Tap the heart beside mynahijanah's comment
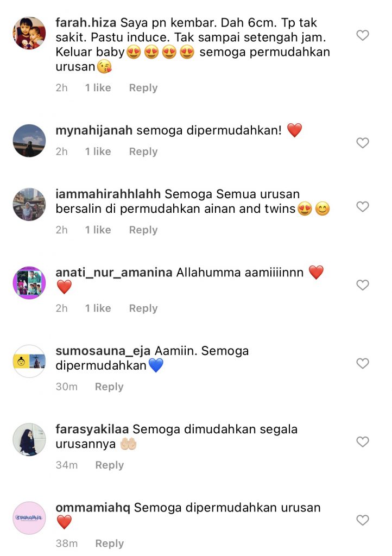The width and height of the screenshot is (392, 556). click(363, 143)
